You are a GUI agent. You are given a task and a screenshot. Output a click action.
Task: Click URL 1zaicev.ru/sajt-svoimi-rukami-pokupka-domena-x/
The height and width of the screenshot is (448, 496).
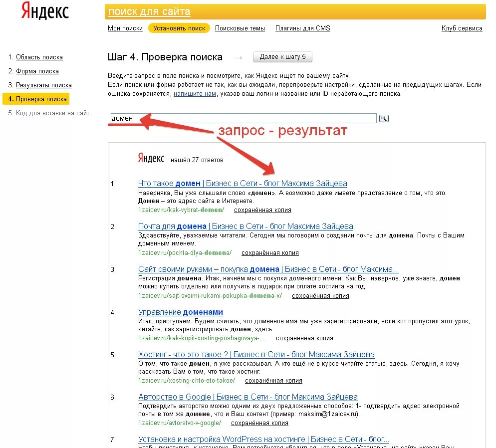pos(210,296)
